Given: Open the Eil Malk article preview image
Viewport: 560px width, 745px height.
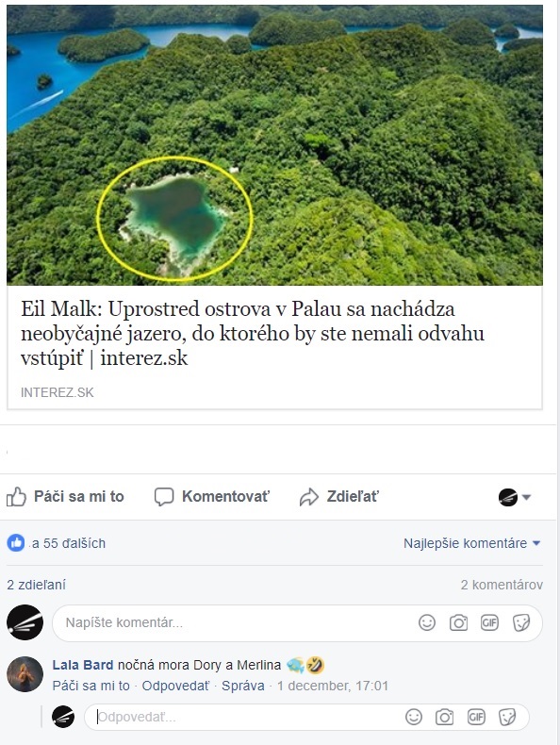Looking at the screenshot, I should [x=274, y=145].
